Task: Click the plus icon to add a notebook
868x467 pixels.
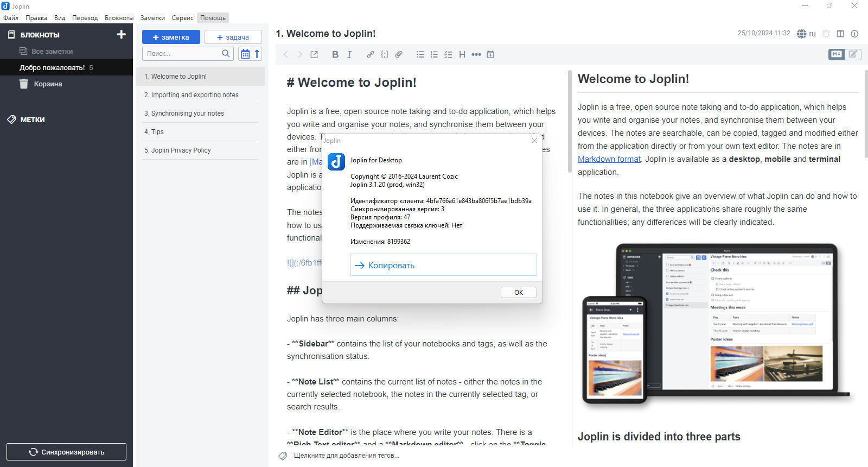Action: 121,35
